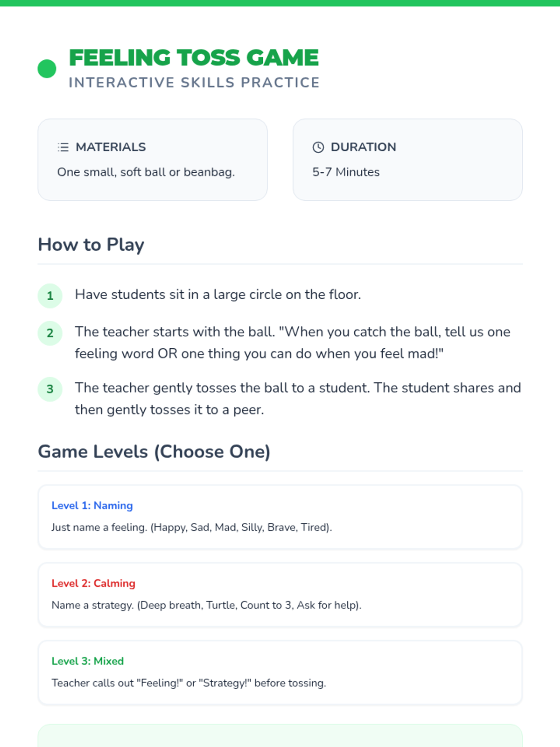560x747 pixels.
Task: Select the step 1 number badge
Action: coord(50,296)
